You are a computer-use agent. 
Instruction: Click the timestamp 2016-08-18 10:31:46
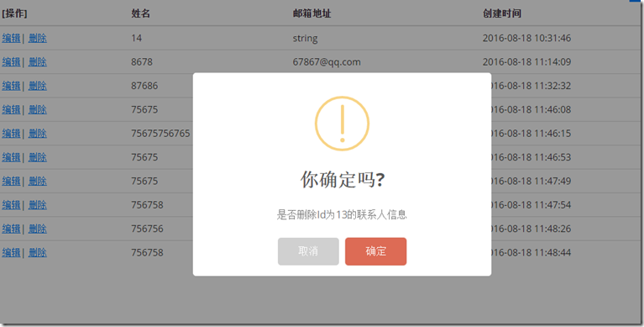coord(526,39)
